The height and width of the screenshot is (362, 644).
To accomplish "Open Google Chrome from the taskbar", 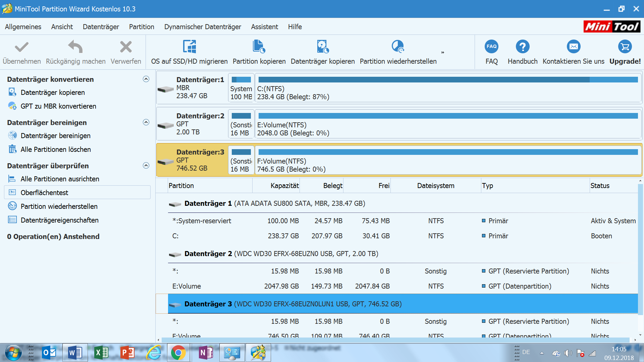I will [x=178, y=353].
